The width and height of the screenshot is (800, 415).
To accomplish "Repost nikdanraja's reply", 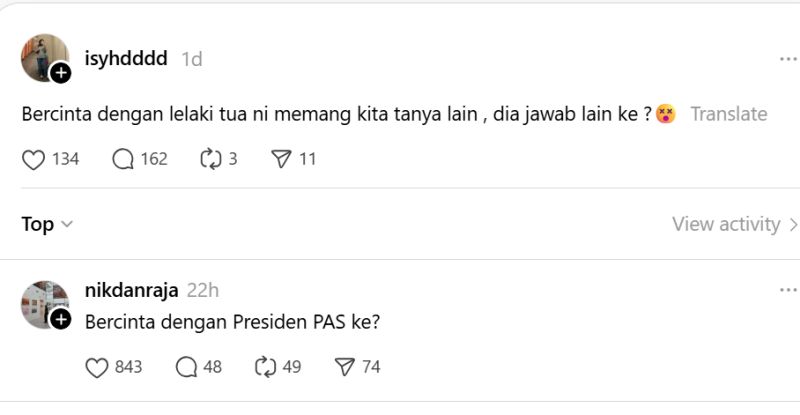I will [265, 367].
